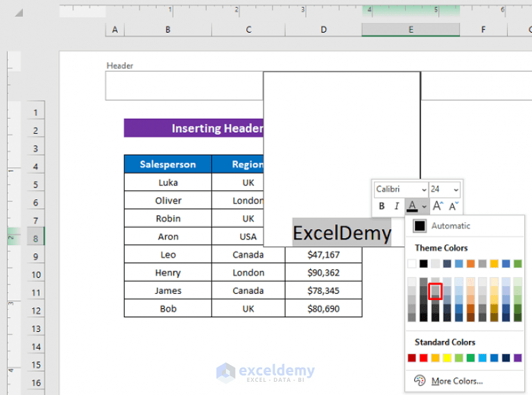Select the cell containing James
The width and height of the screenshot is (532, 395).
[x=168, y=290]
